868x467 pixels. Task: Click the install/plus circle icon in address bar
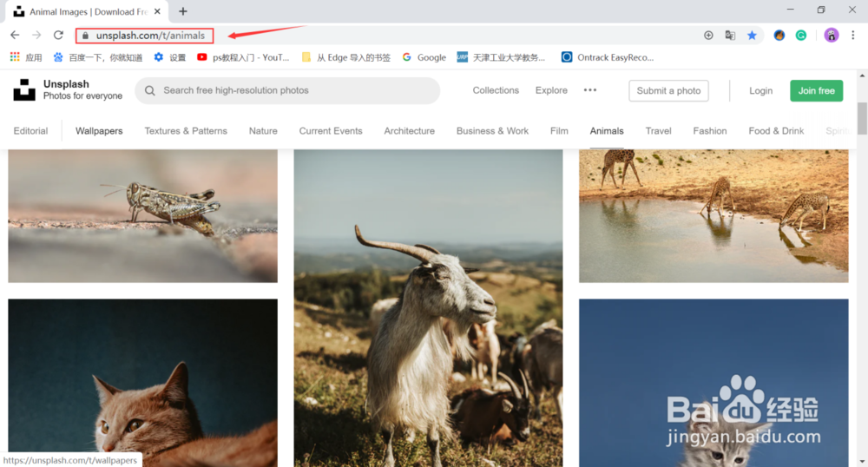708,36
